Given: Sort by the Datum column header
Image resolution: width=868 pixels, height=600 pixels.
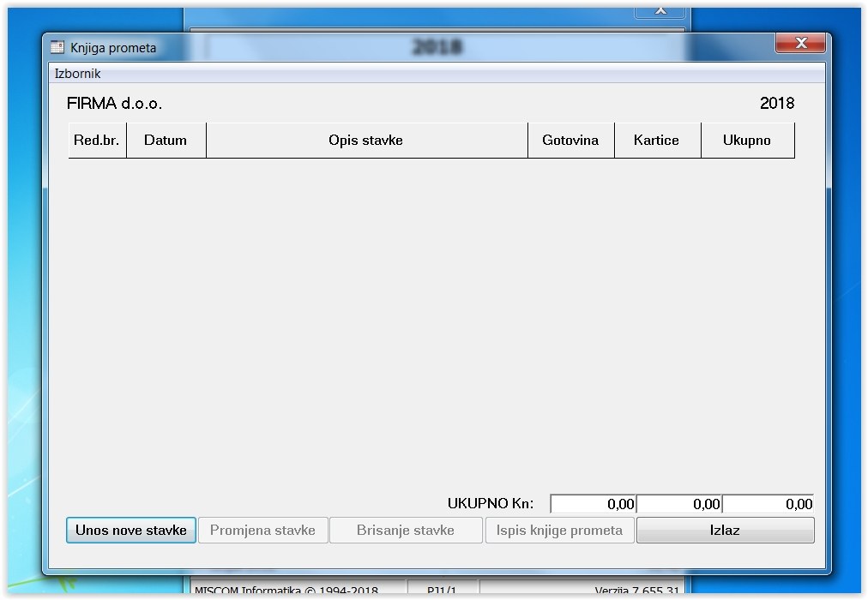Looking at the screenshot, I should coord(166,141).
